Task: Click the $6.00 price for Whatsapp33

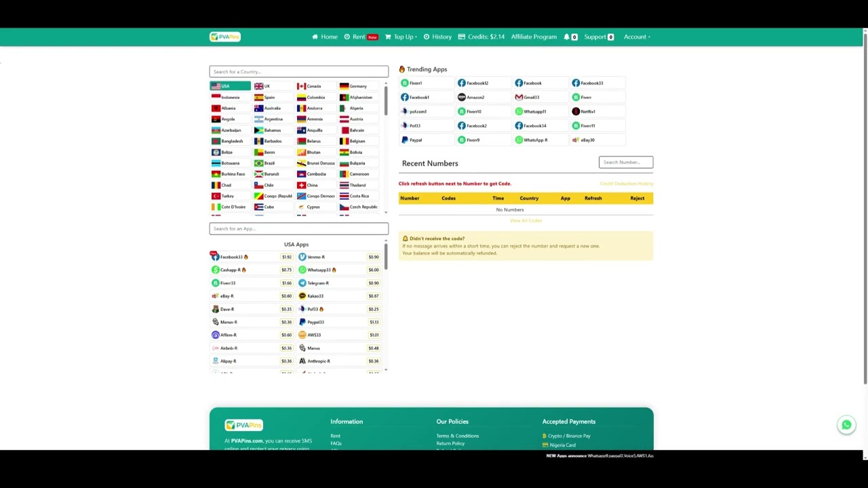Action: [x=374, y=270]
